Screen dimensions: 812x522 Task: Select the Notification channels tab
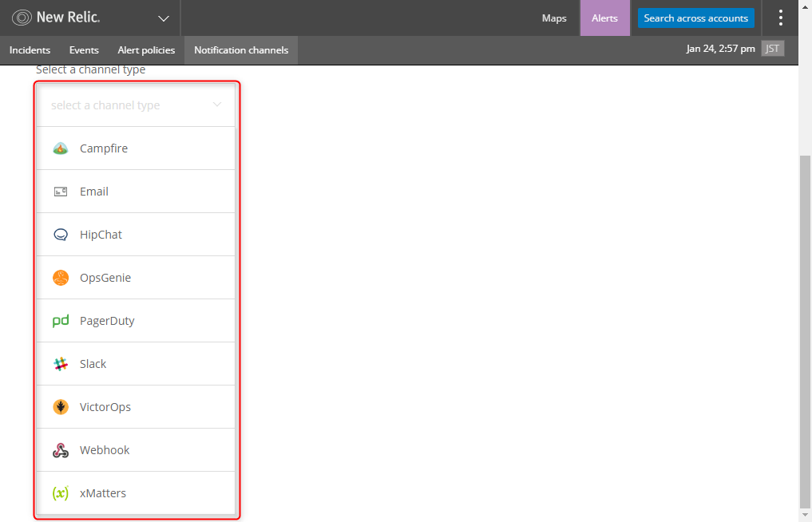tap(241, 50)
